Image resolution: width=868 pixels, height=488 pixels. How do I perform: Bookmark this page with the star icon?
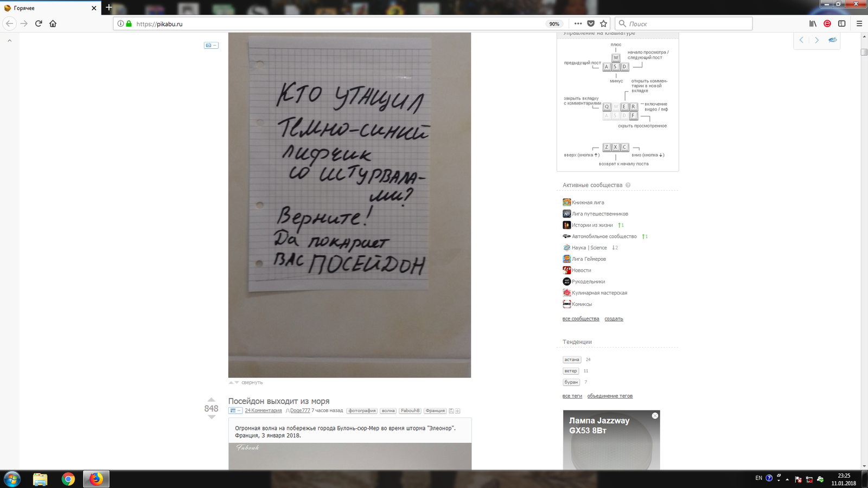(603, 24)
